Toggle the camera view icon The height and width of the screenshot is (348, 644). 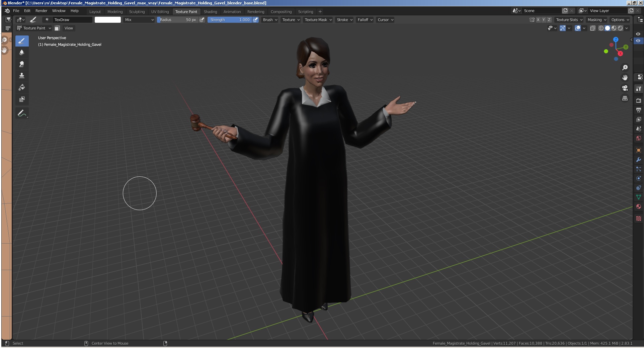click(x=625, y=88)
